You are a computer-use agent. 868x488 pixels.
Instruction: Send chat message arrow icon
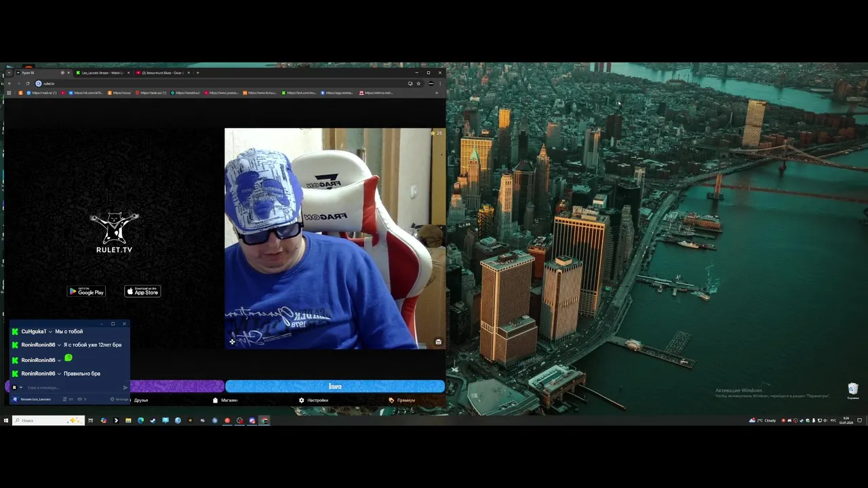coord(125,388)
